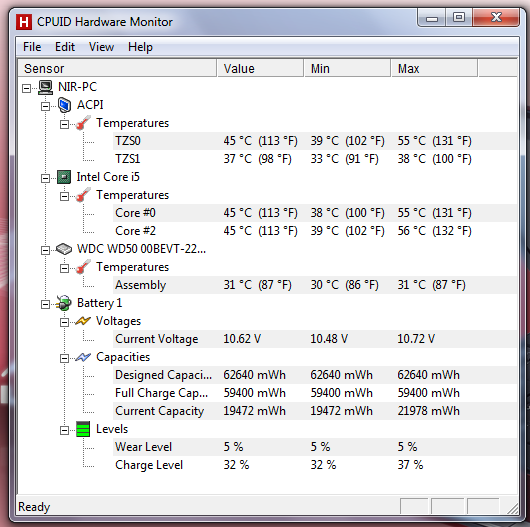Click the Capacities label
Viewport: 530px width, 527px height.
pos(123,357)
